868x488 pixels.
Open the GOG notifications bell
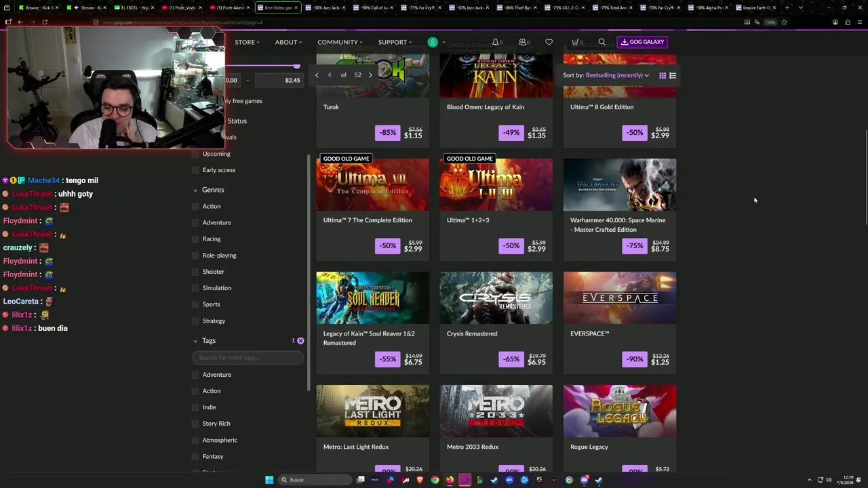(x=496, y=42)
